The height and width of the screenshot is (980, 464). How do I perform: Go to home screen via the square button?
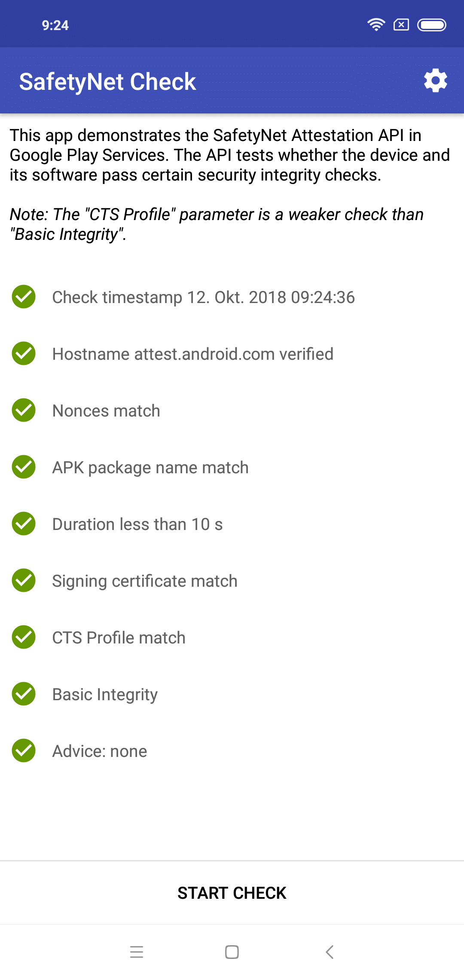point(232,952)
